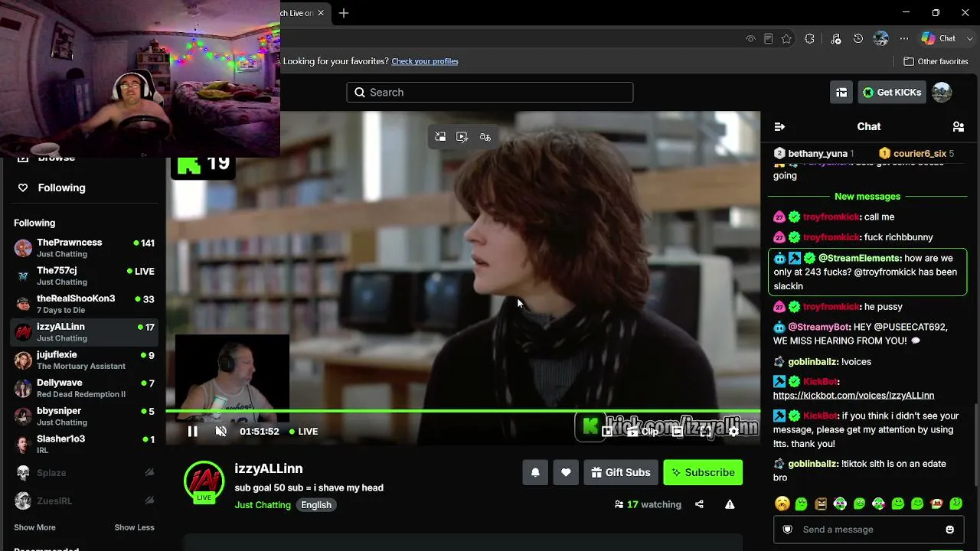Collapse the chat panel
This screenshot has width=980, height=551.
(x=779, y=127)
